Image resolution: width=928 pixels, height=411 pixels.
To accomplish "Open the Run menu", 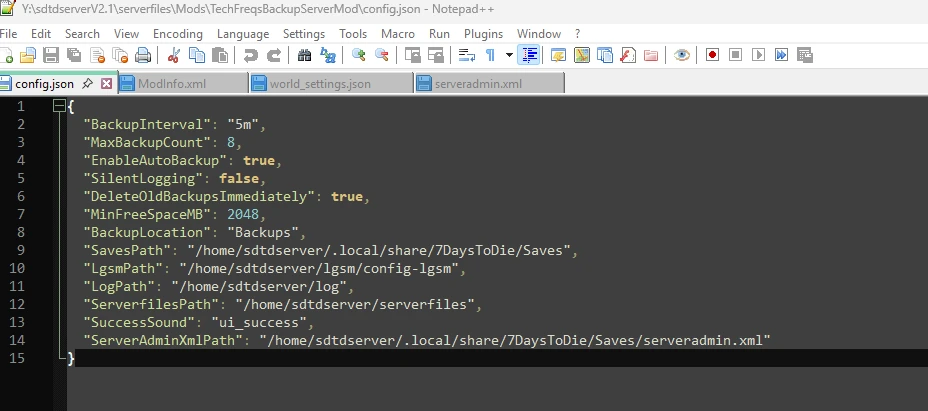I will point(439,34).
